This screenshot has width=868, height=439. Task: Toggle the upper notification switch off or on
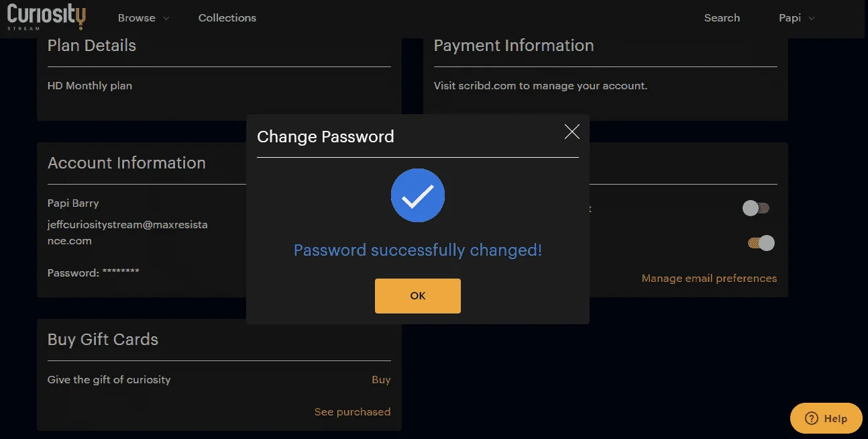pos(756,208)
